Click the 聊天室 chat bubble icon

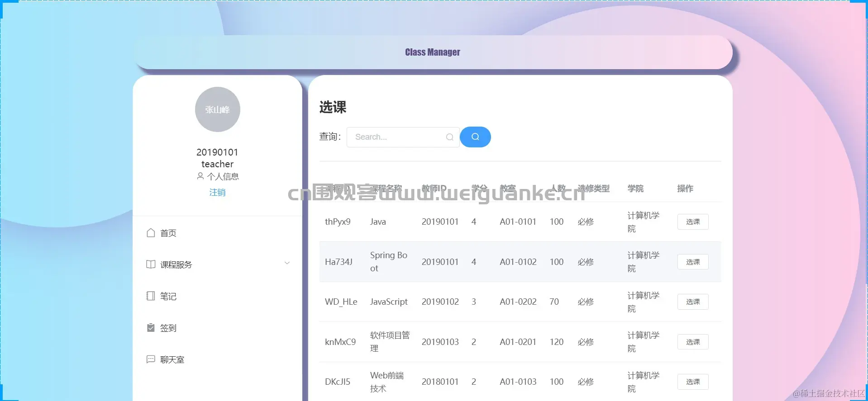pyautogui.click(x=151, y=359)
